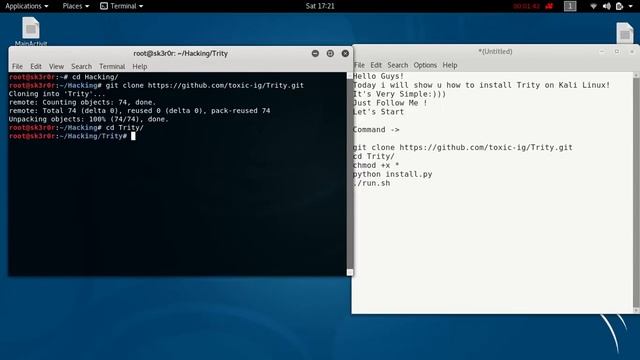Viewport: 640px width, 360px height.
Task: Click the './run.sh' line in editor
Action: click(372, 183)
